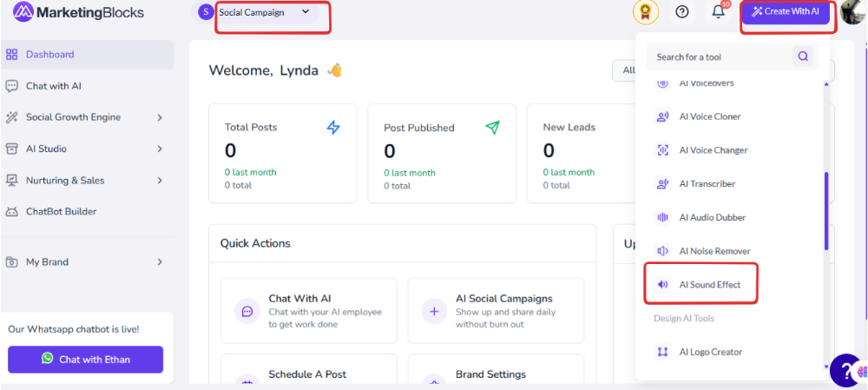Expand the Social Growth Engine chevron
The height and width of the screenshot is (390, 868).
click(160, 117)
